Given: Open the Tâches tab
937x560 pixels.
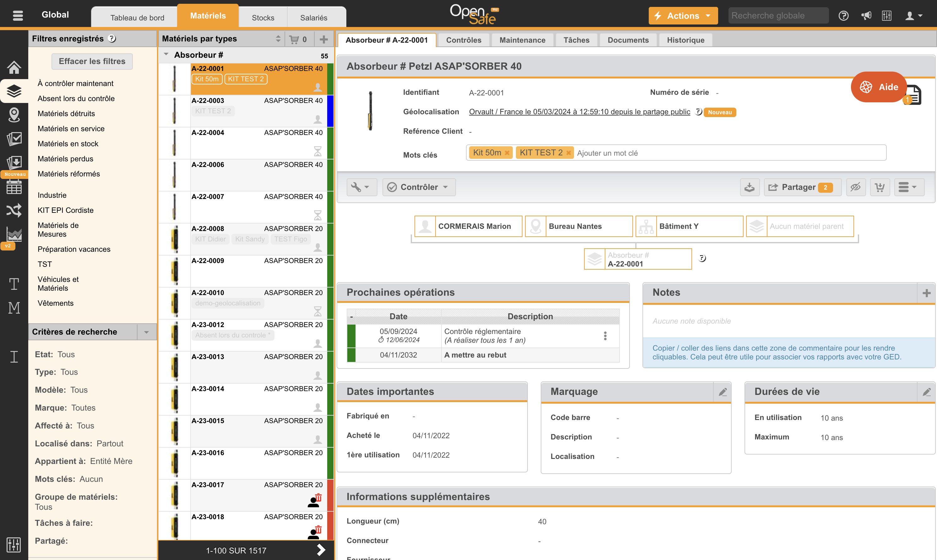Looking at the screenshot, I should pos(576,40).
